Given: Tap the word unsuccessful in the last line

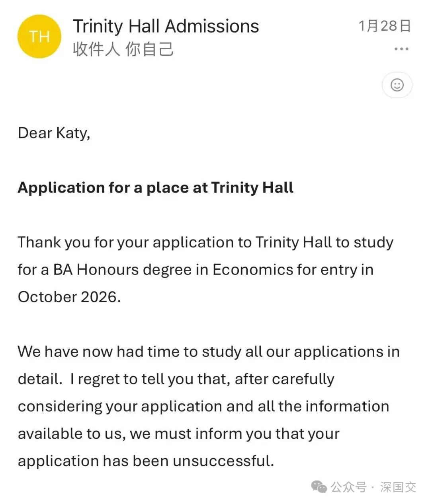Looking at the screenshot, I should (223, 461).
